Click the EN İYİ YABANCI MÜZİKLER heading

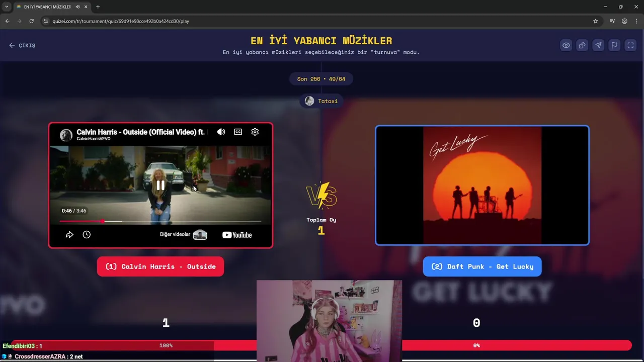[x=321, y=41]
